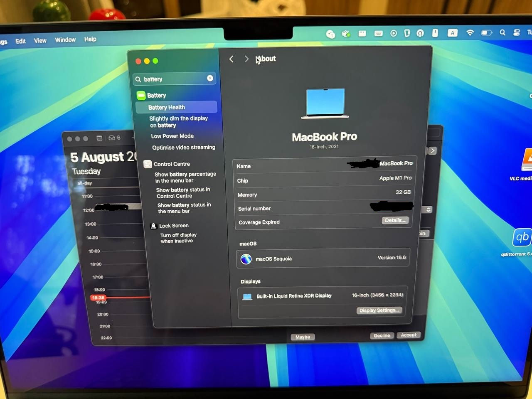Click the headphones menu bar icon

tap(420, 33)
